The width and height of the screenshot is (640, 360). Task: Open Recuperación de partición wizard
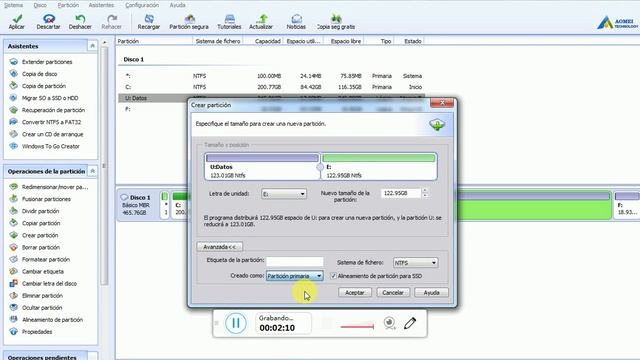53,110
